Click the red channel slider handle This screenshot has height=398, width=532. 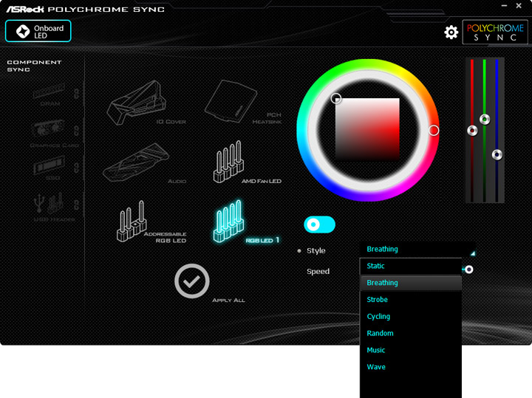pos(472,130)
